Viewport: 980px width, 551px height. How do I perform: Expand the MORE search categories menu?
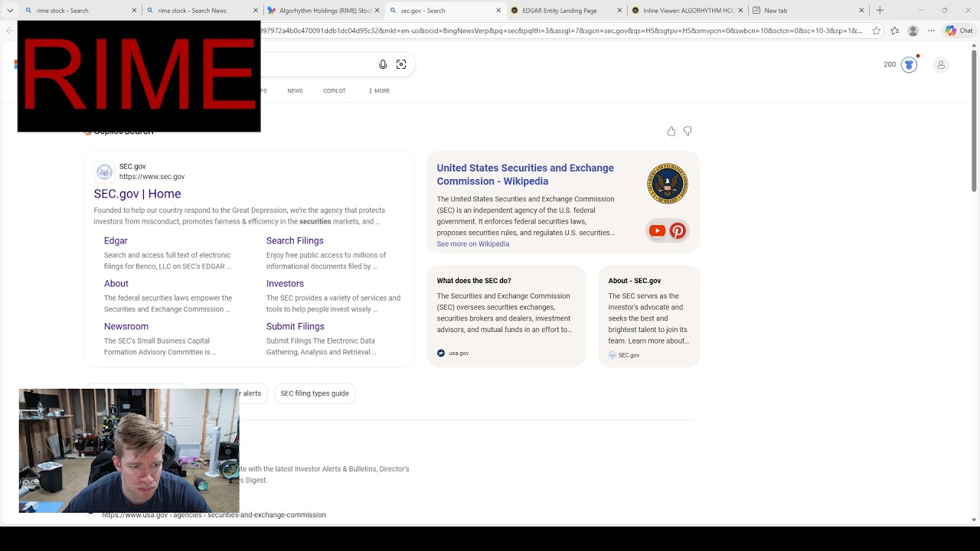[x=379, y=90]
